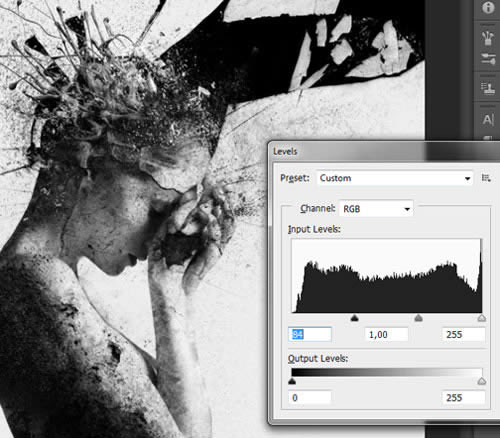
Task: Open the Info panel icon
Action: tap(488, 7)
